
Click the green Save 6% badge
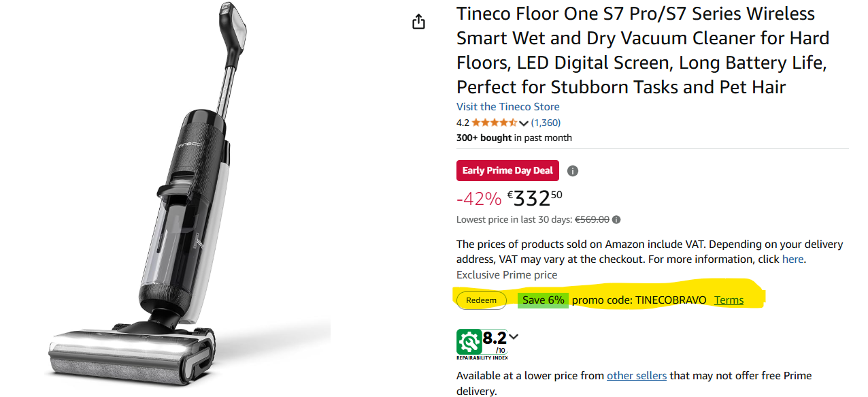pyautogui.click(x=543, y=300)
